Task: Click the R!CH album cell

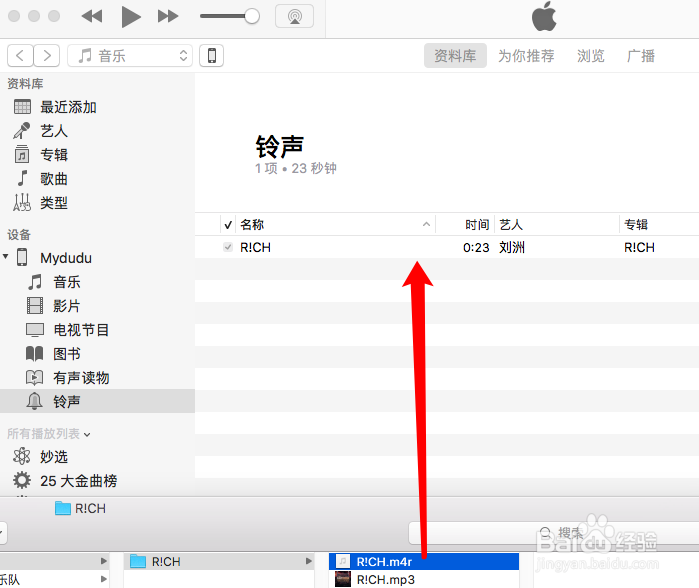Action: point(639,247)
